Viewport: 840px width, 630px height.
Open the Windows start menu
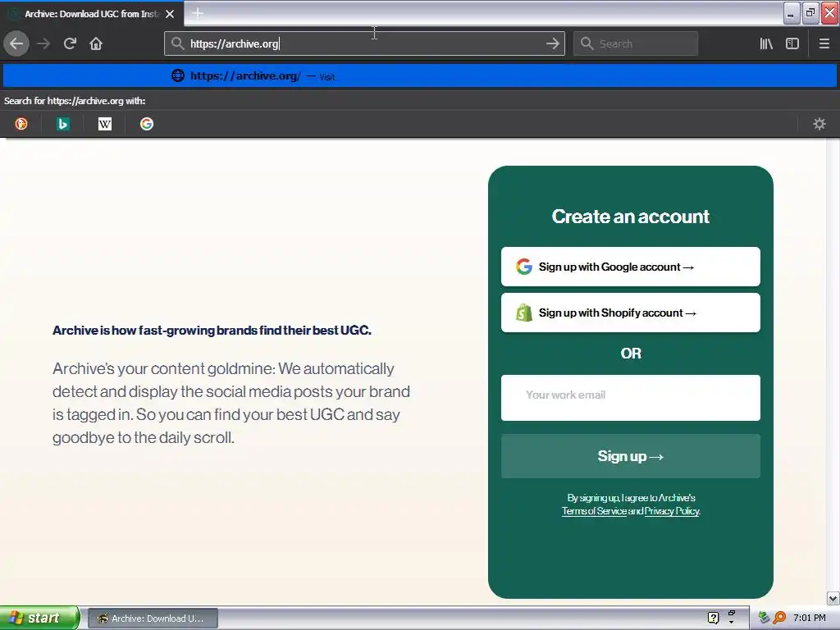point(39,618)
